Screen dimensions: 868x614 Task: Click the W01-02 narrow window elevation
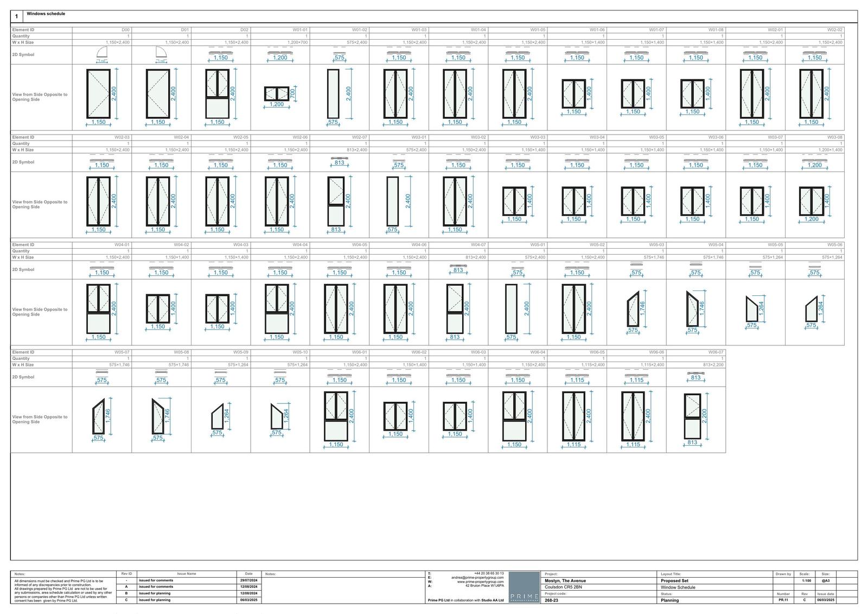coord(333,93)
